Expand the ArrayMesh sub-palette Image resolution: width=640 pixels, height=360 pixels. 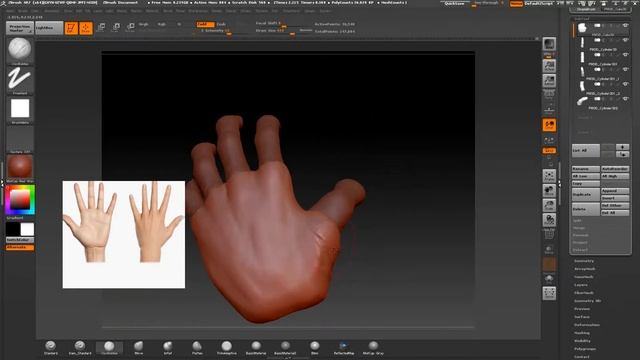click(585, 269)
